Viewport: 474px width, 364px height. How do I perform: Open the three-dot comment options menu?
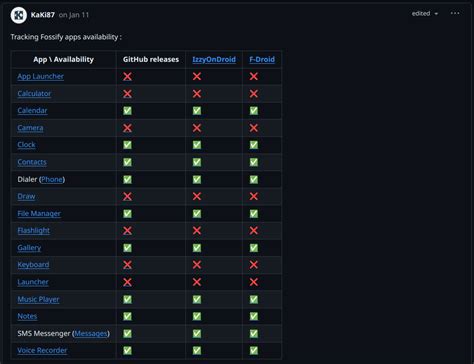tap(455, 13)
